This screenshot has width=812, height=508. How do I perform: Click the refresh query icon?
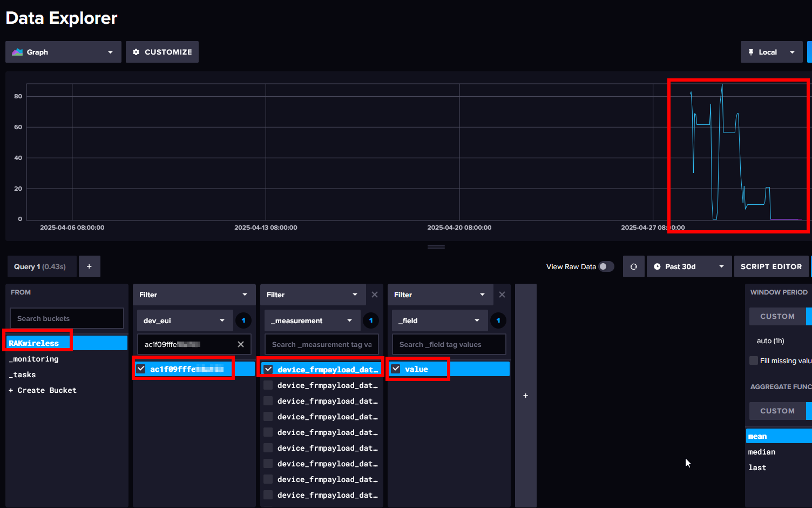634,266
